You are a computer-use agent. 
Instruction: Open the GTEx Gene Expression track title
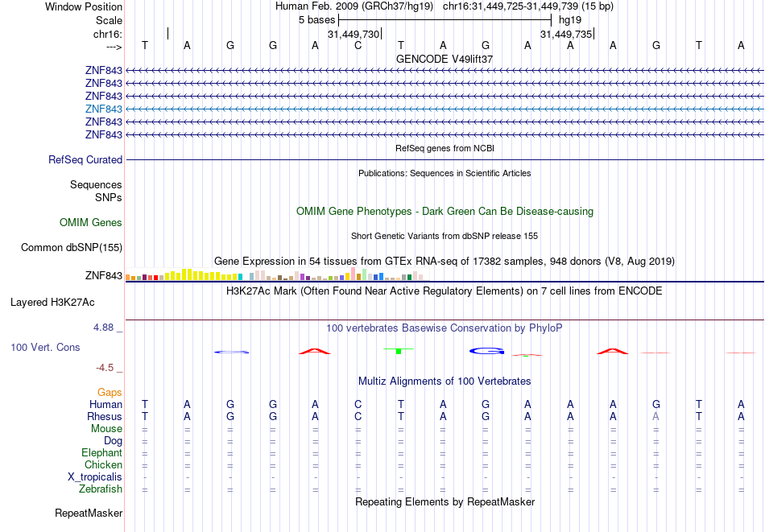[445, 262]
